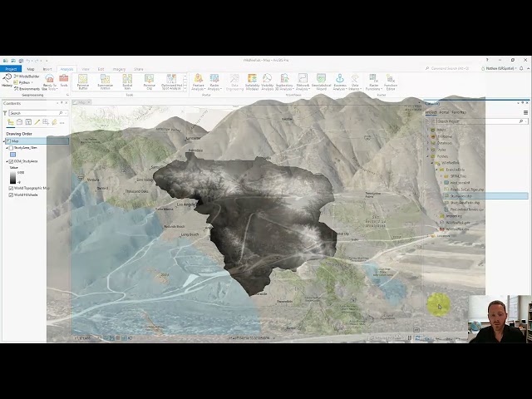Switch to the Map ribbon tab
This screenshot has width=532, height=399.
pyautogui.click(x=31, y=69)
